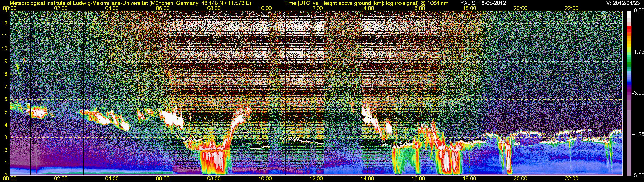The width and height of the screenshot is (644, 182).
Task: Click the height axis label 6
Action: coord(6,99)
